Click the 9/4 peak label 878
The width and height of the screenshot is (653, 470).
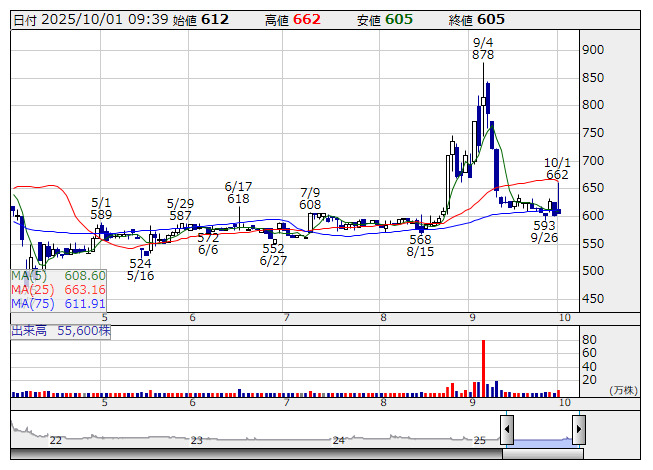(483, 56)
